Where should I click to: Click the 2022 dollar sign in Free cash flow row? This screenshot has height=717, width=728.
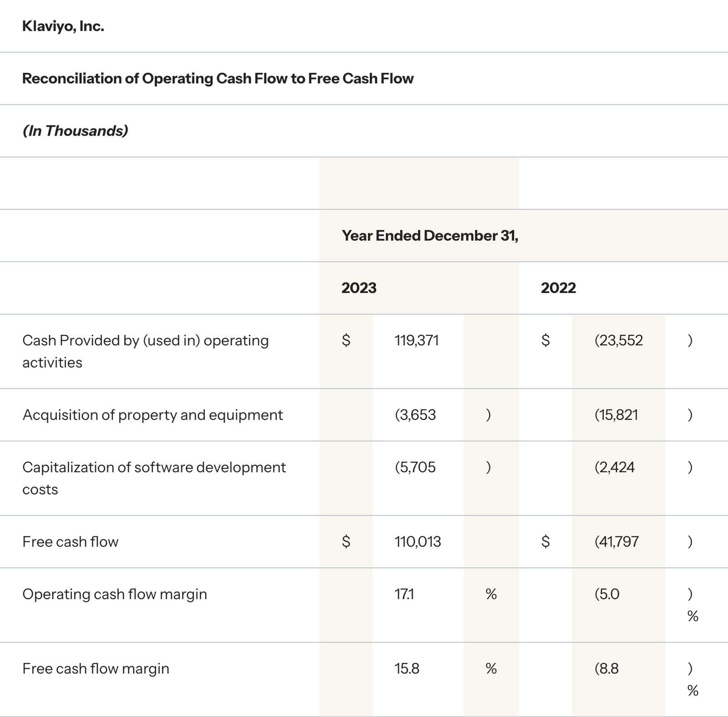pos(546,542)
